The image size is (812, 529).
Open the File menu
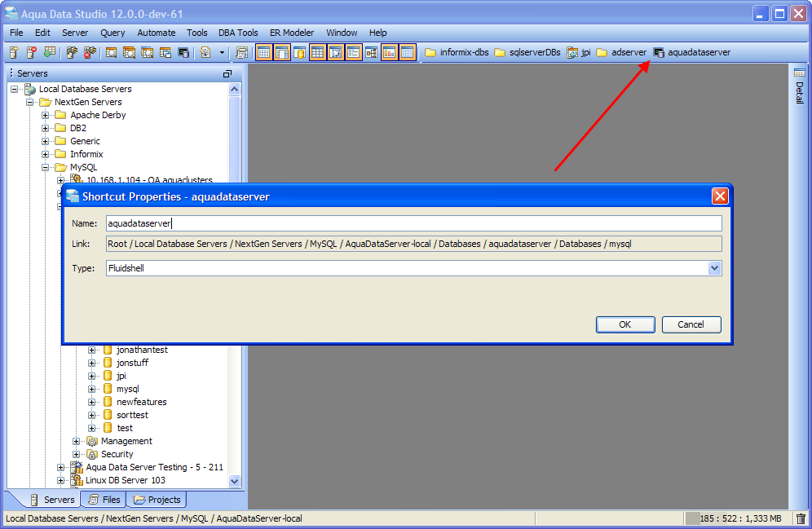click(x=16, y=33)
